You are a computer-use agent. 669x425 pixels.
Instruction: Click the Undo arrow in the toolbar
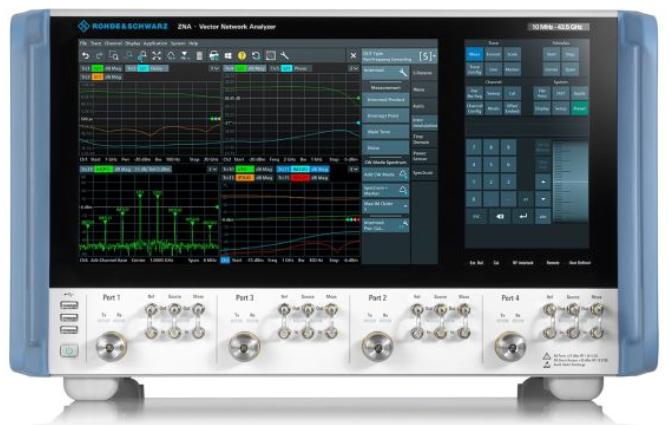86,55
